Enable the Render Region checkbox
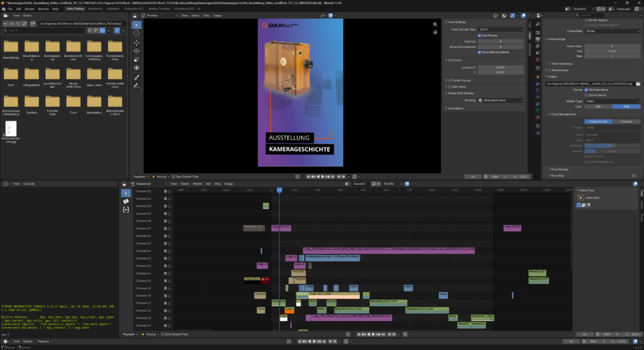This screenshot has height=350, width=644. [586, 20]
